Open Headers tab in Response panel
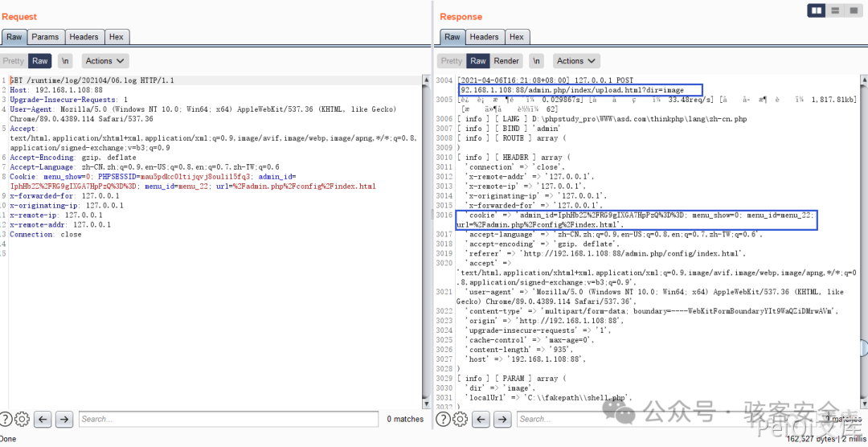This screenshot has width=868, height=447. click(485, 37)
